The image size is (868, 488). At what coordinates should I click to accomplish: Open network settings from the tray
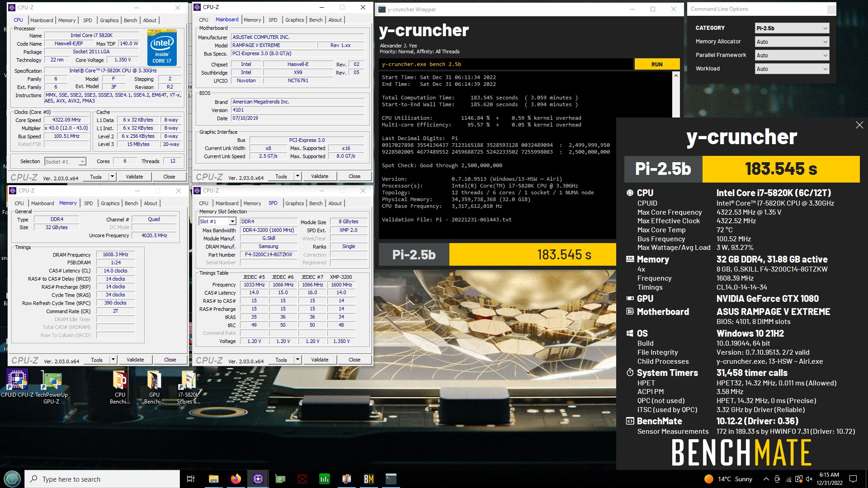click(x=788, y=479)
